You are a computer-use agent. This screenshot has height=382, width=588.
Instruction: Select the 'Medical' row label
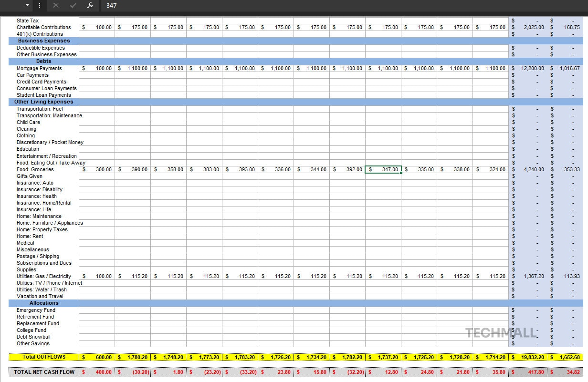pyautogui.click(x=25, y=243)
